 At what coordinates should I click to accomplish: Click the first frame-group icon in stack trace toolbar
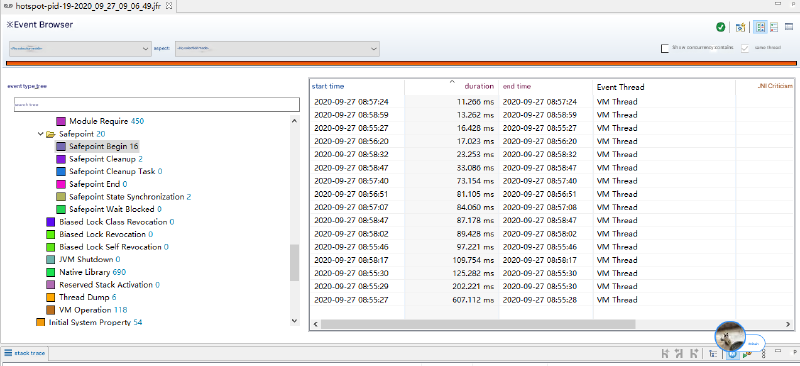[665, 353]
